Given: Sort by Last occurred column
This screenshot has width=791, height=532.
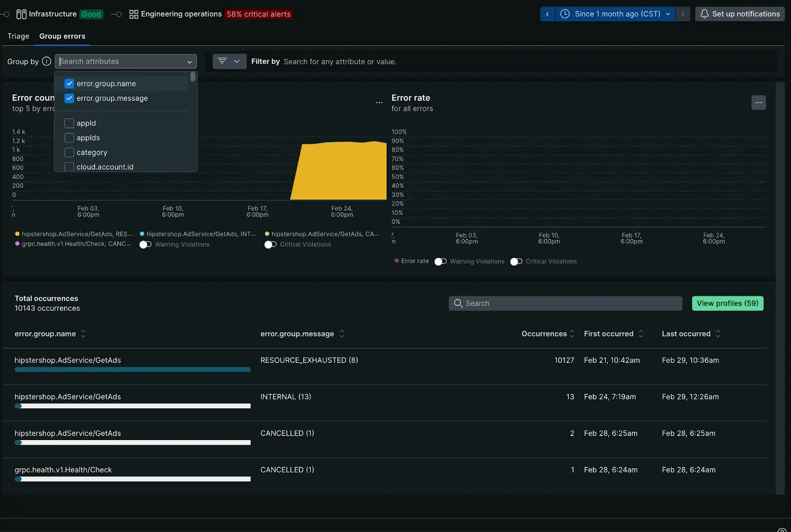Looking at the screenshot, I should point(718,334).
